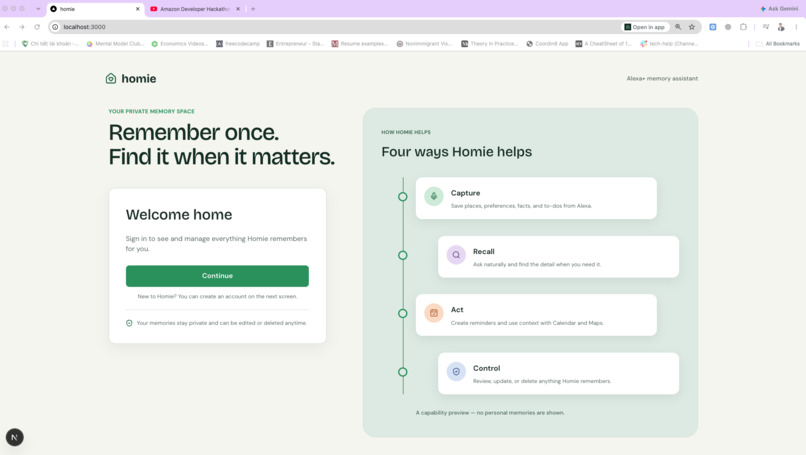The width and height of the screenshot is (806, 455).
Task: Click the Continue button
Action: pyautogui.click(x=217, y=276)
